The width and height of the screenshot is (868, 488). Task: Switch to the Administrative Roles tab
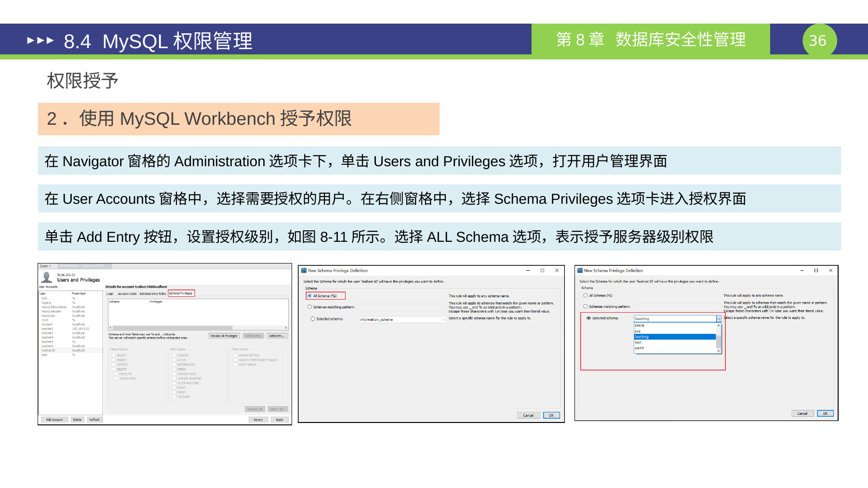pos(153,293)
